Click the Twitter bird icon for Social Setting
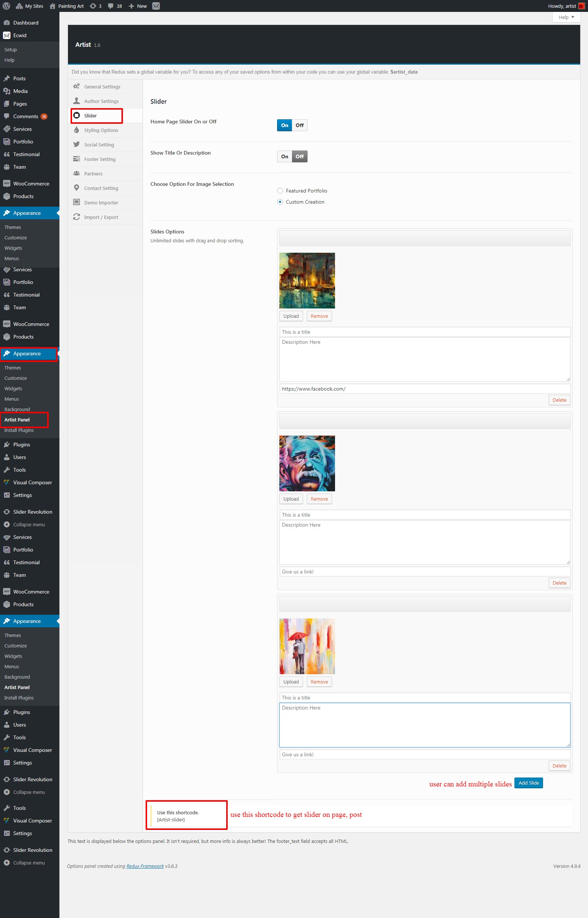The image size is (588, 918). click(x=77, y=145)
